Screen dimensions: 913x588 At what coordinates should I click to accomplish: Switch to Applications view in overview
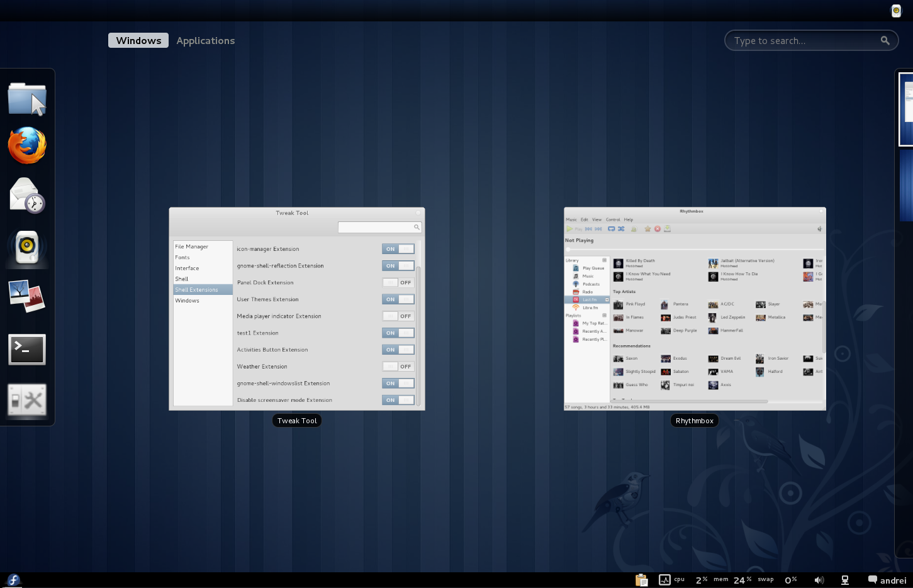pos(206,40)
